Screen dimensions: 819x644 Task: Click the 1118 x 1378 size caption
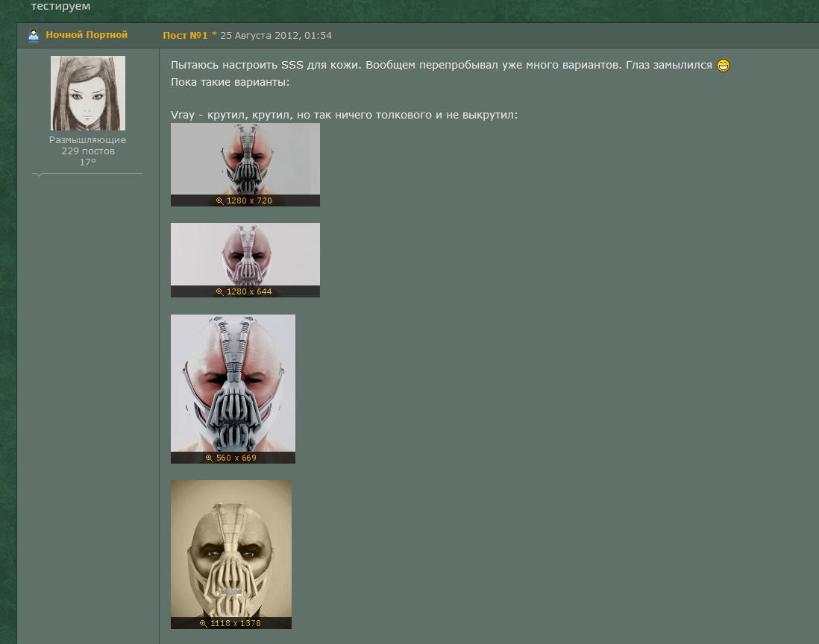[235, 623]
